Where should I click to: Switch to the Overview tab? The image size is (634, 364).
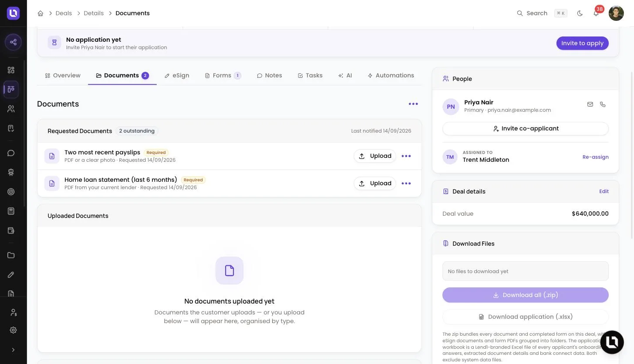pyautogui.click(x=63, y=76)
